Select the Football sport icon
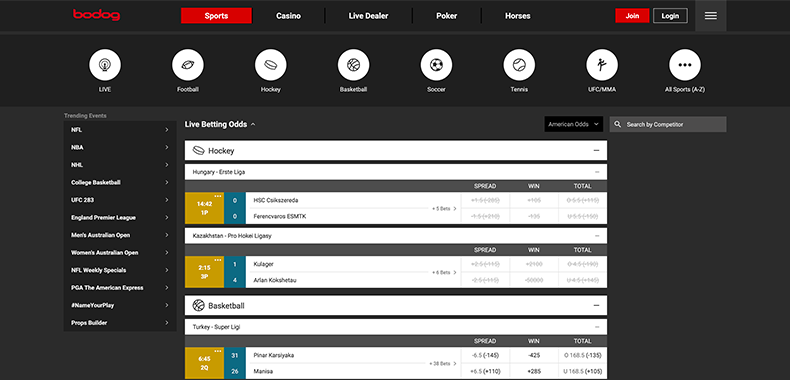The width and height of the screenshot is (790, 380). tap(188, 65)
